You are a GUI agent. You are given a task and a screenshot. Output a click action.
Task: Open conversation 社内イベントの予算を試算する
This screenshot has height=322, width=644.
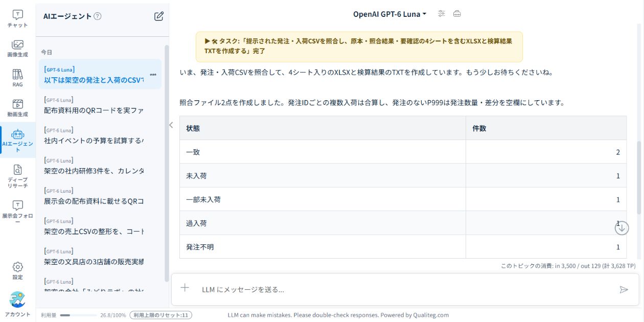(x=100, y=135)
